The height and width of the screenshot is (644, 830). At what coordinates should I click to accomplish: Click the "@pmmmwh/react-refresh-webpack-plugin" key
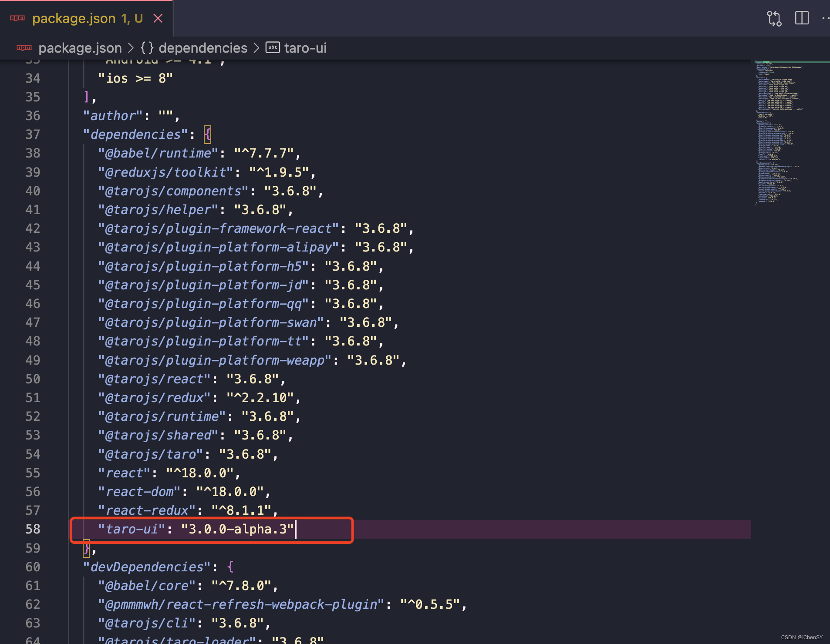[x=241, y=604]
